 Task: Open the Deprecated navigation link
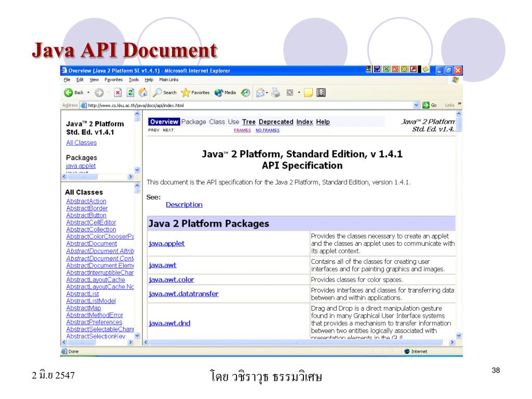coord(276,122)
